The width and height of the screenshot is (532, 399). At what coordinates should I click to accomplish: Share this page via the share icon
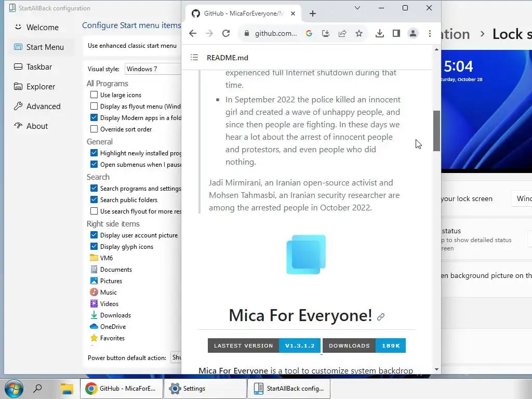[x=342, y=33]
